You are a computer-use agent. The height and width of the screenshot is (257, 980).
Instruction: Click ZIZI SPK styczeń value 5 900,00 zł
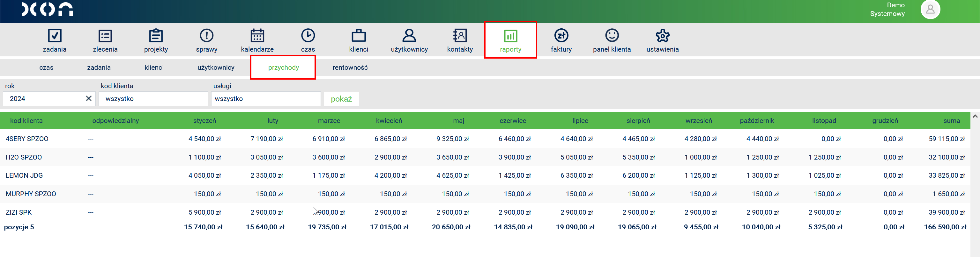[205, 212]
